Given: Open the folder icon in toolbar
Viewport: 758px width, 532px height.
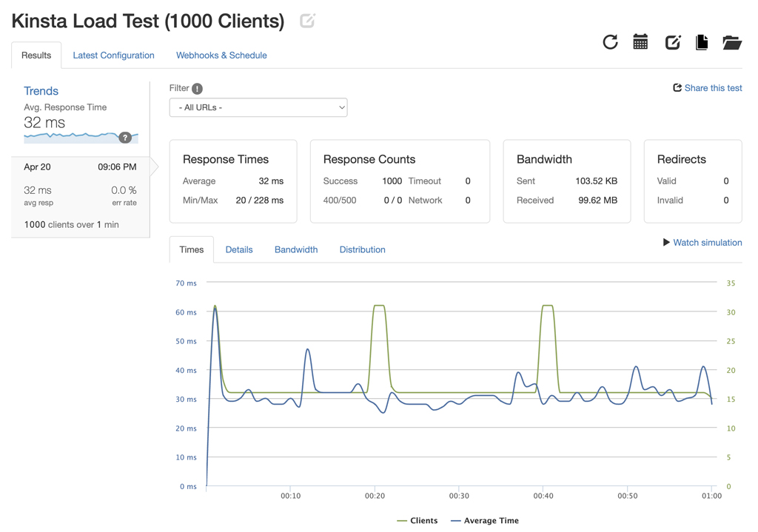Looking at the screenshot, I should tap(732, 42).
